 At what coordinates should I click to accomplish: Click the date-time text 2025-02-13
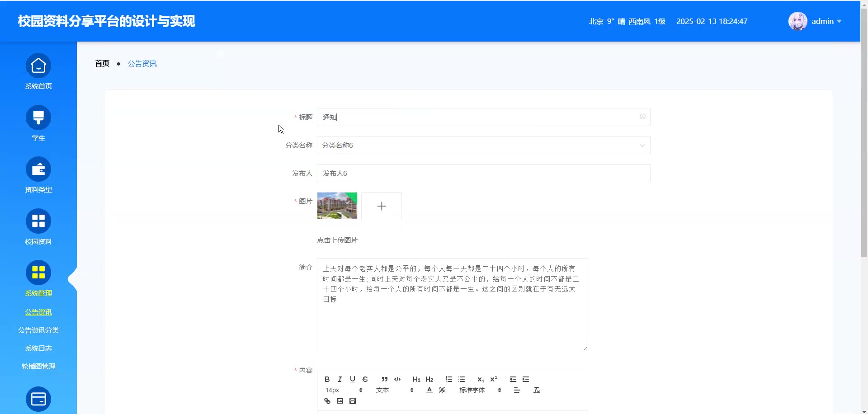point(712,21)
